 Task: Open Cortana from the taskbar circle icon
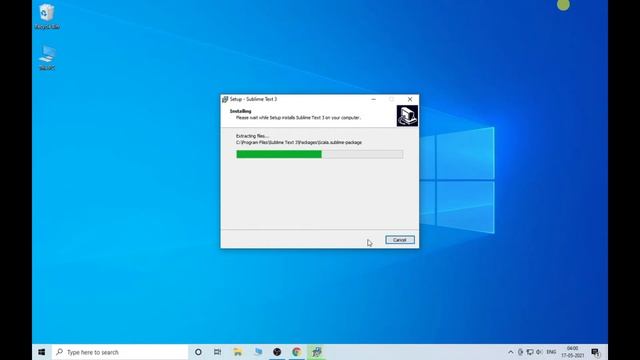pyautogui.click(x=198, y=352)
